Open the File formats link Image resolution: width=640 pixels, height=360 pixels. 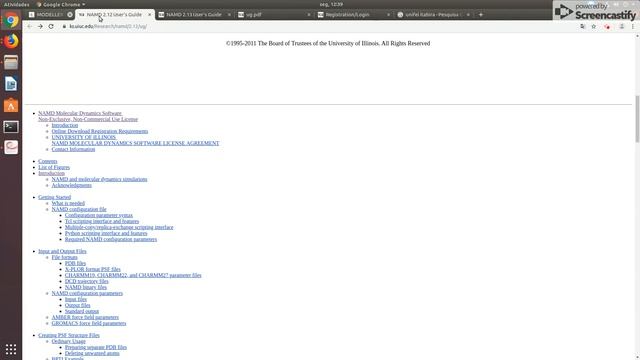(64, 257)
